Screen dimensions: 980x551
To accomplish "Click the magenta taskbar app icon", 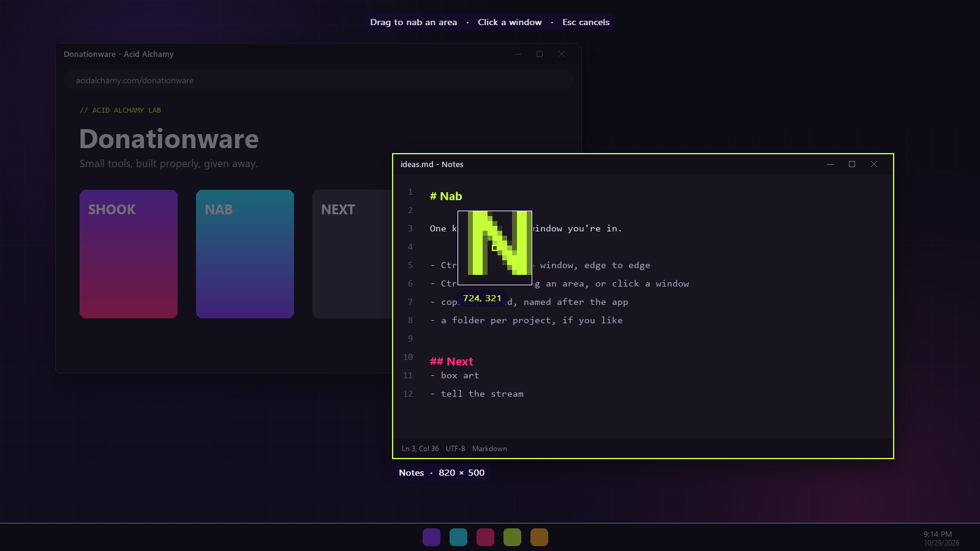I will coord(485,537).
